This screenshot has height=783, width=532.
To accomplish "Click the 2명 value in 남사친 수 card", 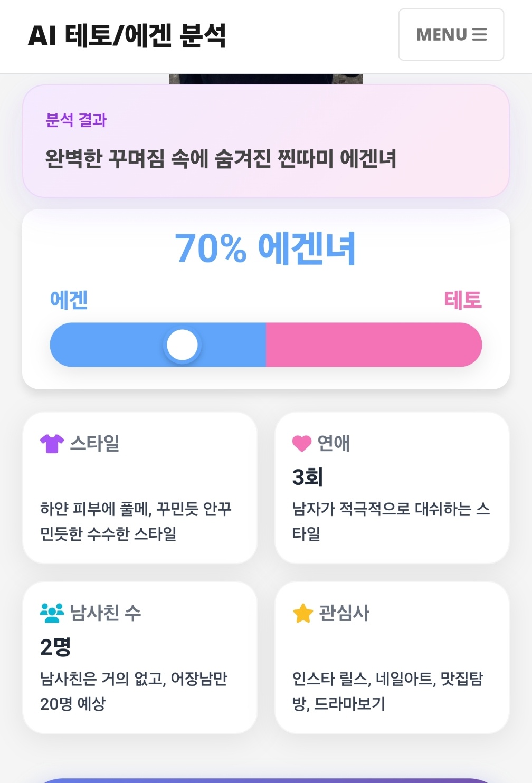I will [x=55, y=646].
